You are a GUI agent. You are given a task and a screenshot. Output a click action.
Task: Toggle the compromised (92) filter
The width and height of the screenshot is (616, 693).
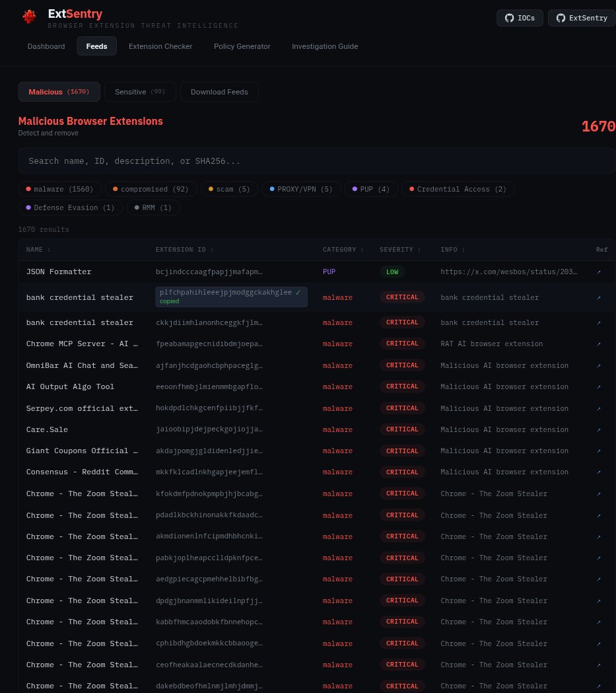(x=151, y=189)
